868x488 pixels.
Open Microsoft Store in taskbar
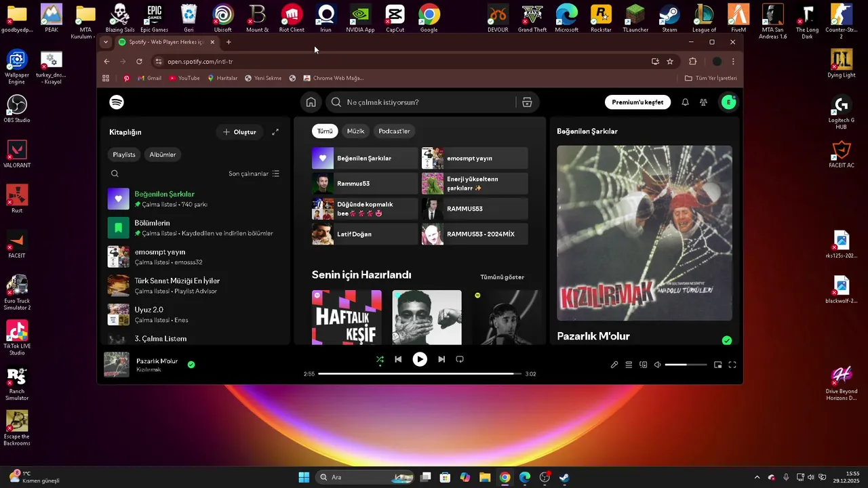(446, 477)
